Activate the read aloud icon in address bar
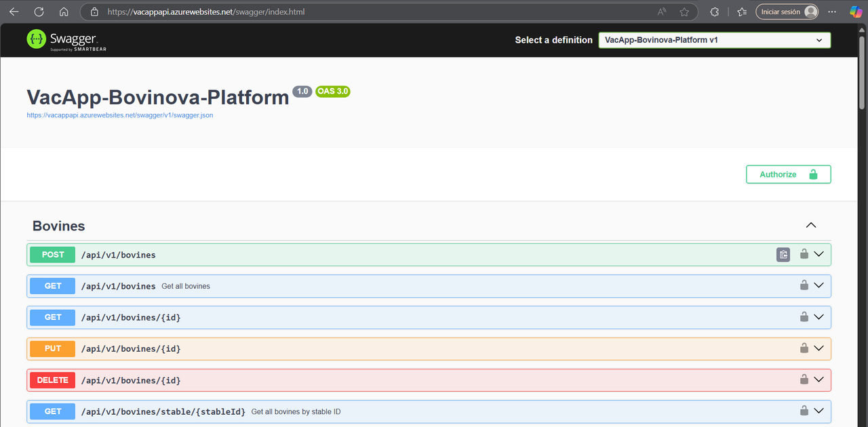This screenshot has height=427, width=868. [662, 12]
